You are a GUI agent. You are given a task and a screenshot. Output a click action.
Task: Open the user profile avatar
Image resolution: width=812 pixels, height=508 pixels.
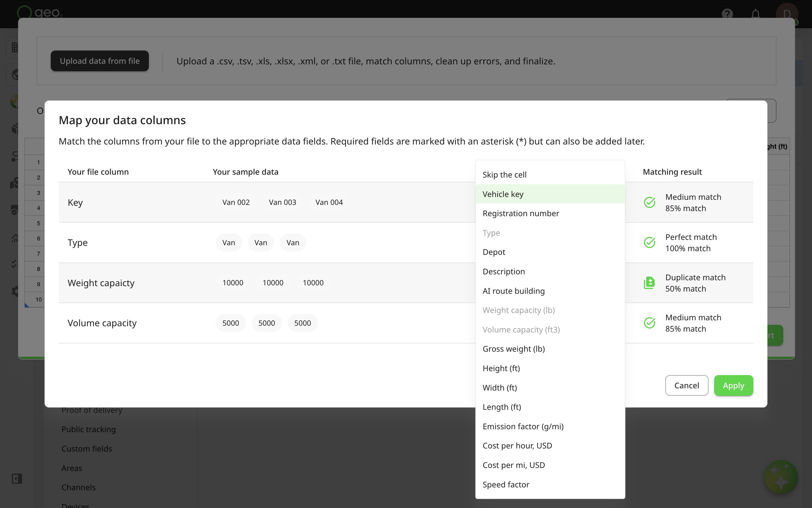click(787, 14)
